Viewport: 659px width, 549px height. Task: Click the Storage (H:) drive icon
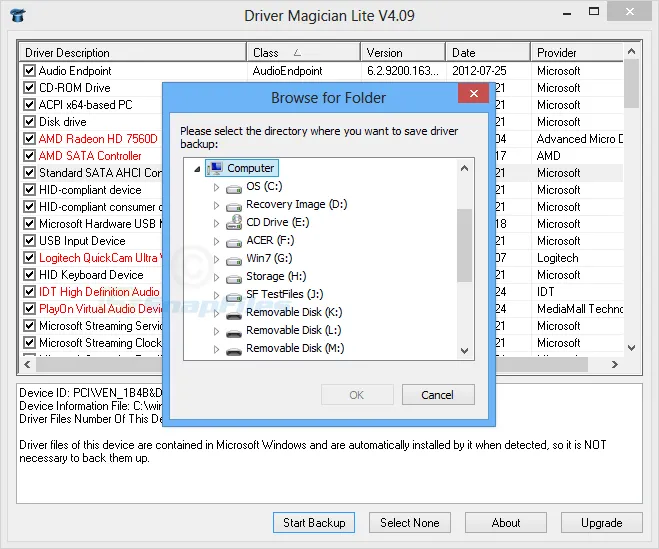click(234, 279)
